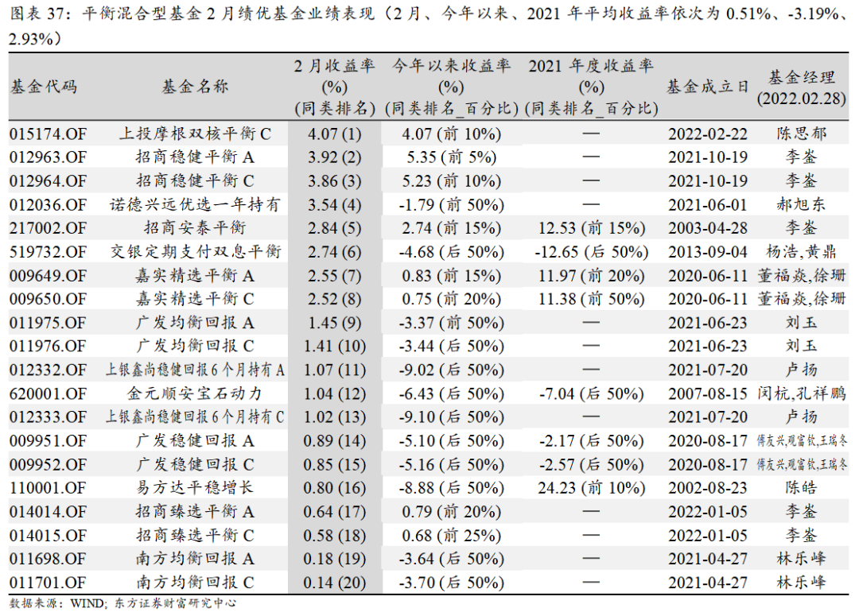Select fund code 012963.OF
Screen dimensions: 859x616
pos(48,157)
